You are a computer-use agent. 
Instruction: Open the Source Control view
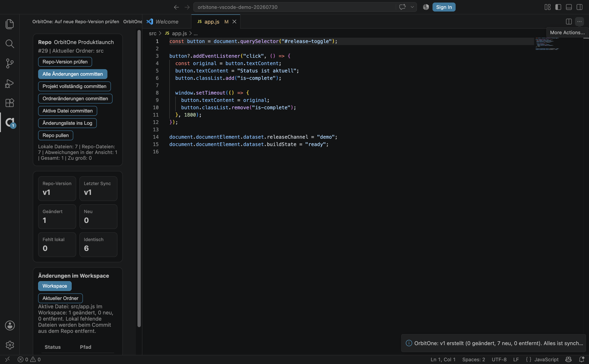10,63
